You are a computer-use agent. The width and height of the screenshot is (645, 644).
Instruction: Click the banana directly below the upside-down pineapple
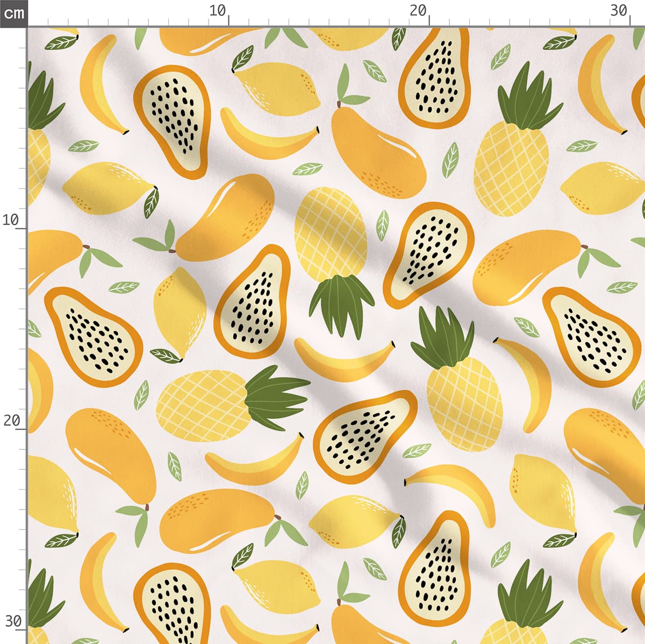(x=344, y=359)
